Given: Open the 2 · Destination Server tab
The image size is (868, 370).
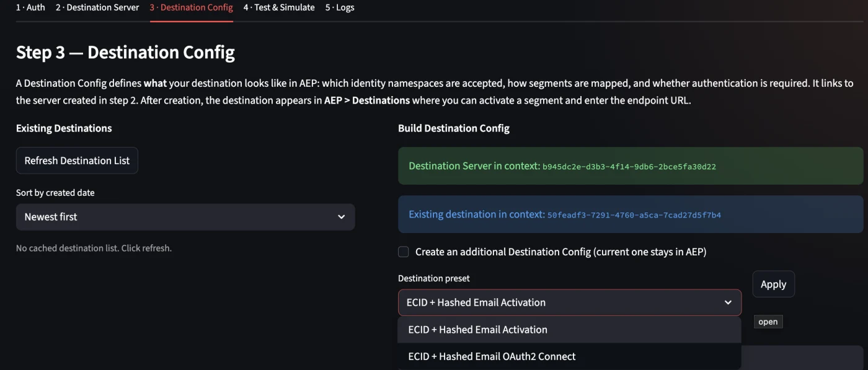Looking at the screenshot, I should pos(97,7).
